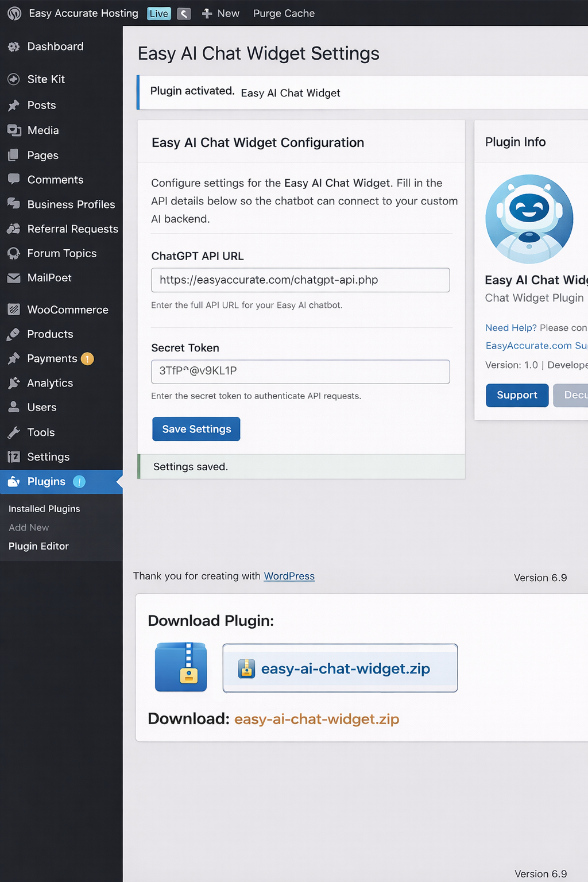Image resolution: width=588 pixels, height=882 pixels.
Task: Open Easy Accurate Hosting site name
Action: [x=83, y=13]
